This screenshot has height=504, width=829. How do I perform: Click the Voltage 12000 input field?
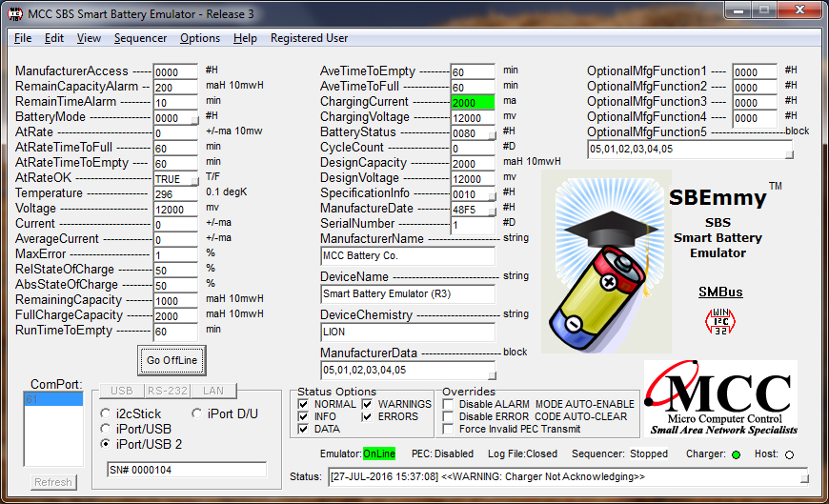(175, 210)
